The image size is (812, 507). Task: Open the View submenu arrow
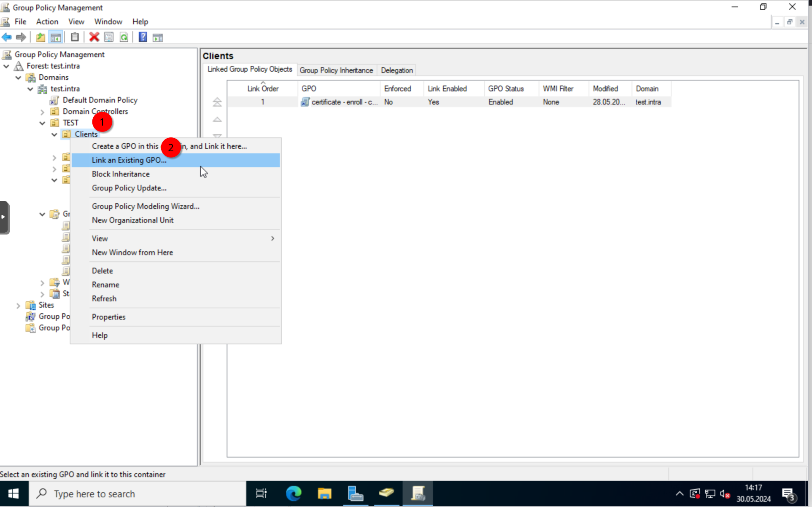click(272, 238)
